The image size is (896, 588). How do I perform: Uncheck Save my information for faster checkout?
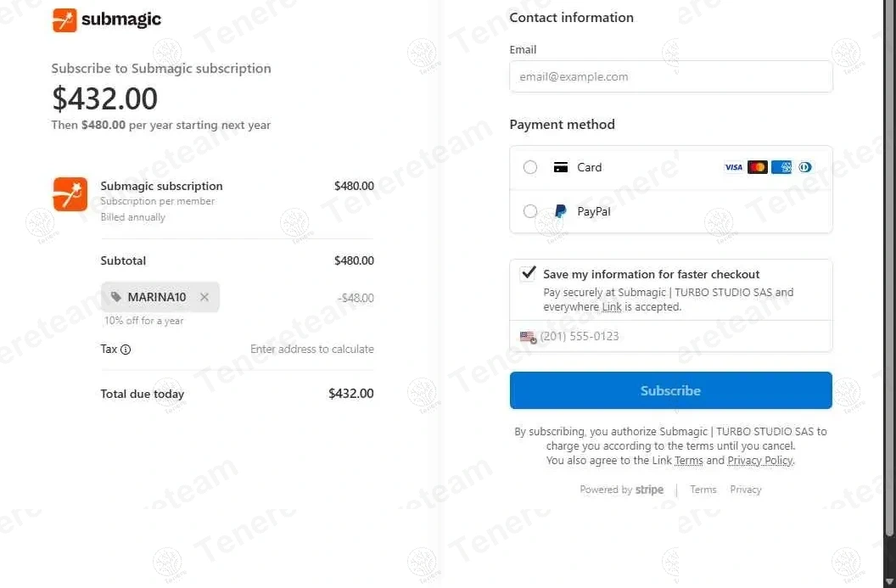coord(529,273)
